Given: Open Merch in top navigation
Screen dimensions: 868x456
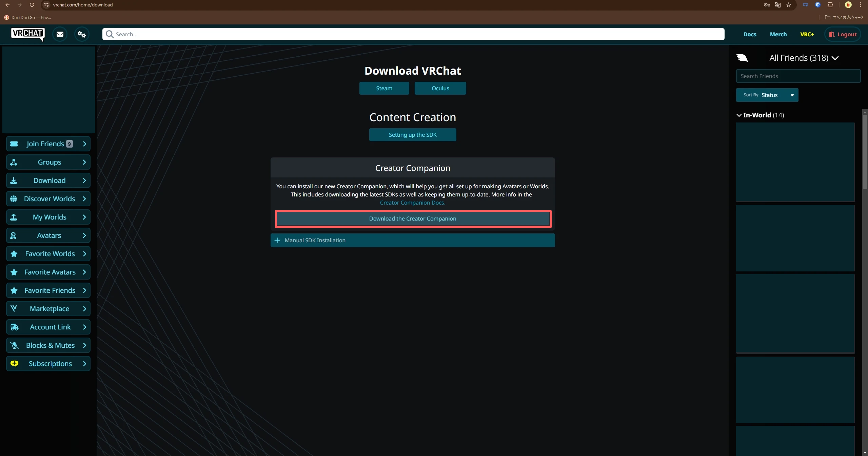Looking at the screenshot, I should 778,34.
